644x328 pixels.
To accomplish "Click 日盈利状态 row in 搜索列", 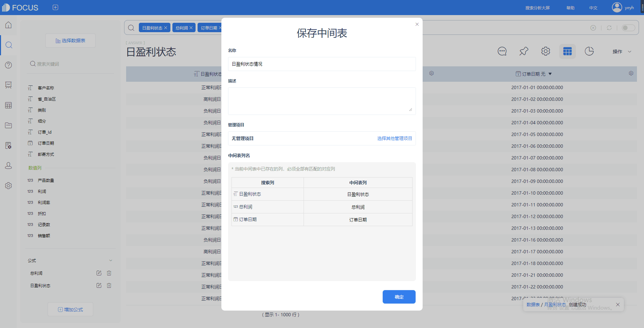I will pos(268,194).
